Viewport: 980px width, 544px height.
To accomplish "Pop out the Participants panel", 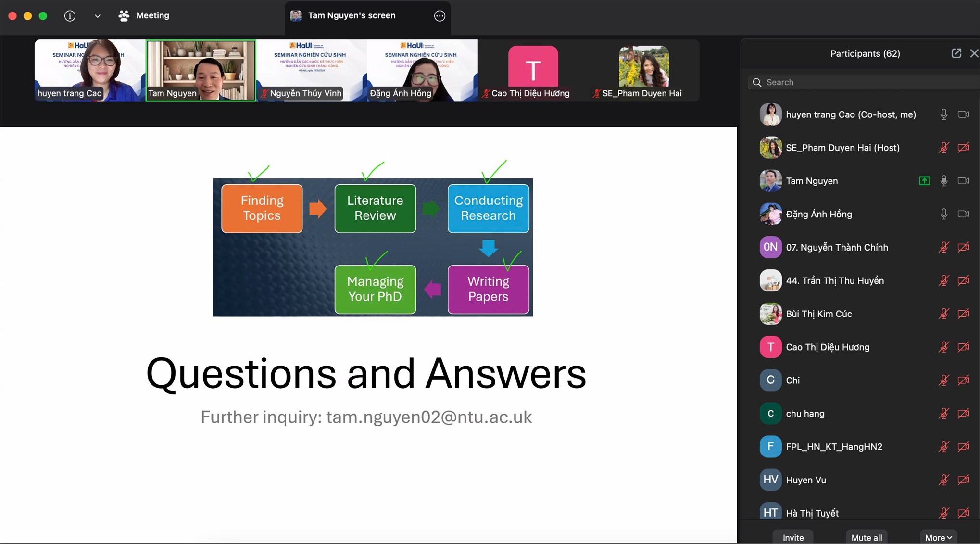I will pos(956,53).
